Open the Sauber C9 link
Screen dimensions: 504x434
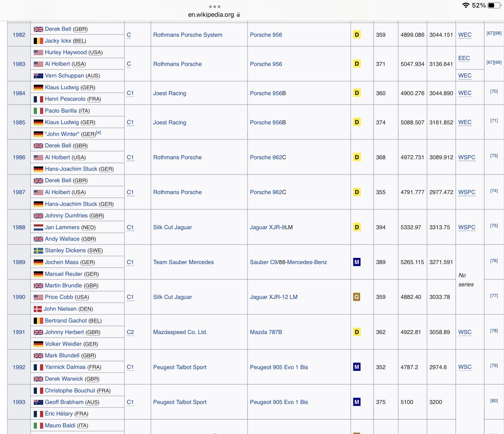pos(264,262)
